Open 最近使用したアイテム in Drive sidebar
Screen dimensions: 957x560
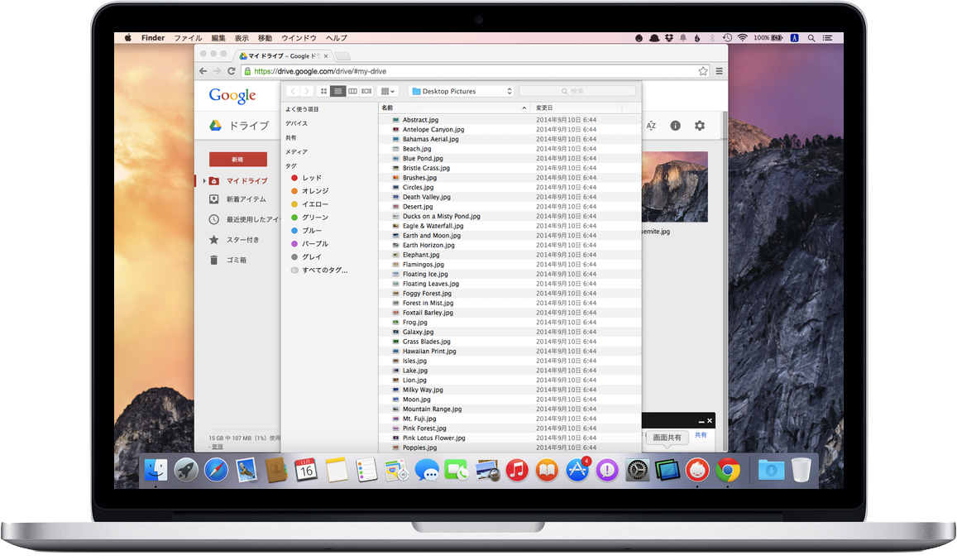tap(244, 219)
